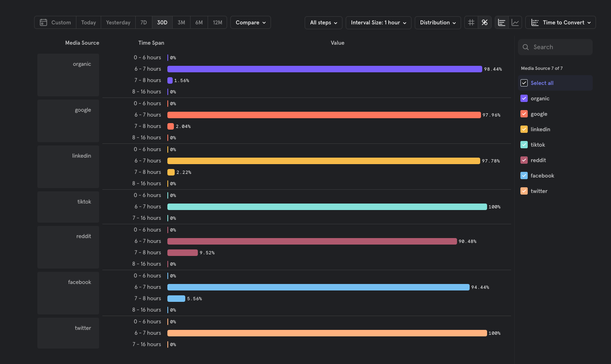Toggle the tiktok checkbox off

pyautogui.click(x=524, y=145)
